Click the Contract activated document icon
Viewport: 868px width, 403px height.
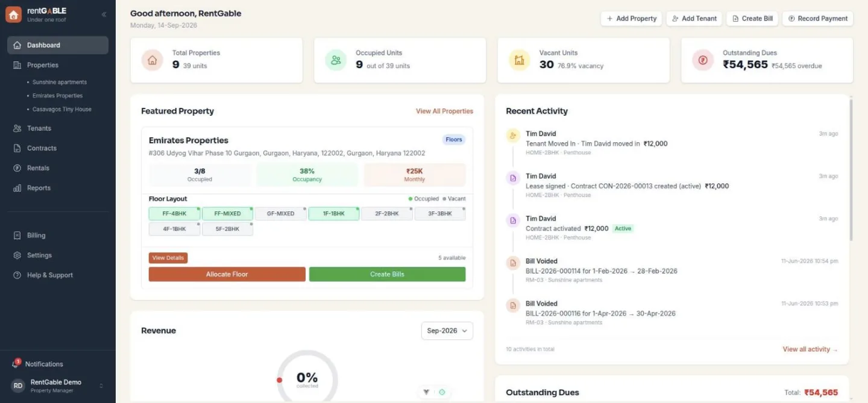[x=513, y=220]
